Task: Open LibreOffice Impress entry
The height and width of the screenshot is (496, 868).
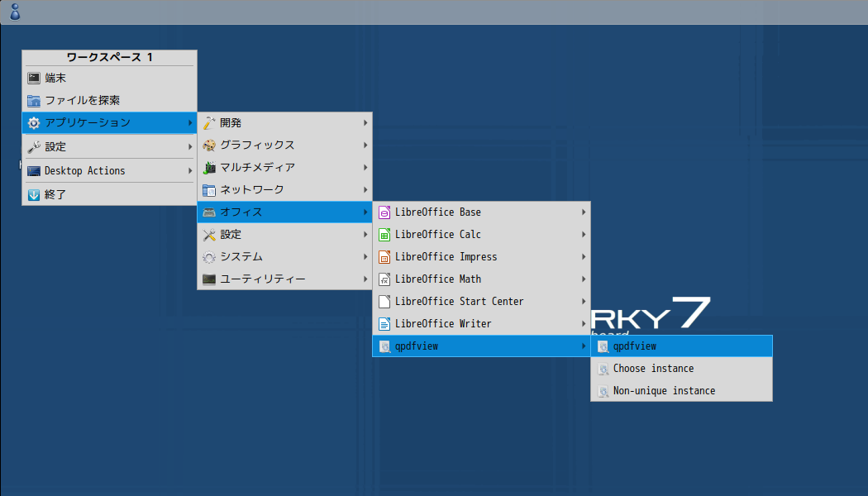Action: 482,257
